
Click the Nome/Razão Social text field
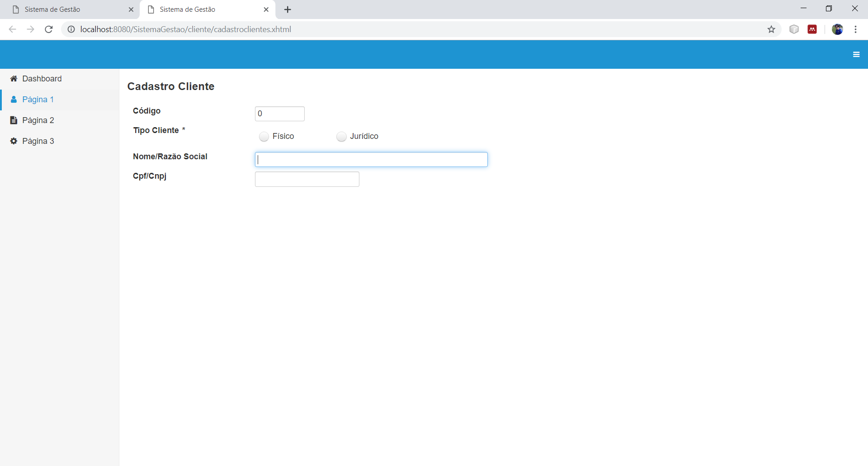tap(371, 160)
